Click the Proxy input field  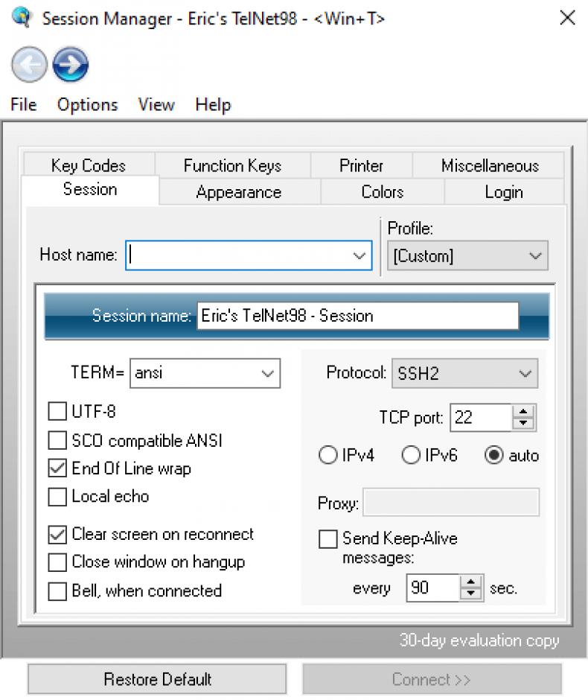coord(450,502)
